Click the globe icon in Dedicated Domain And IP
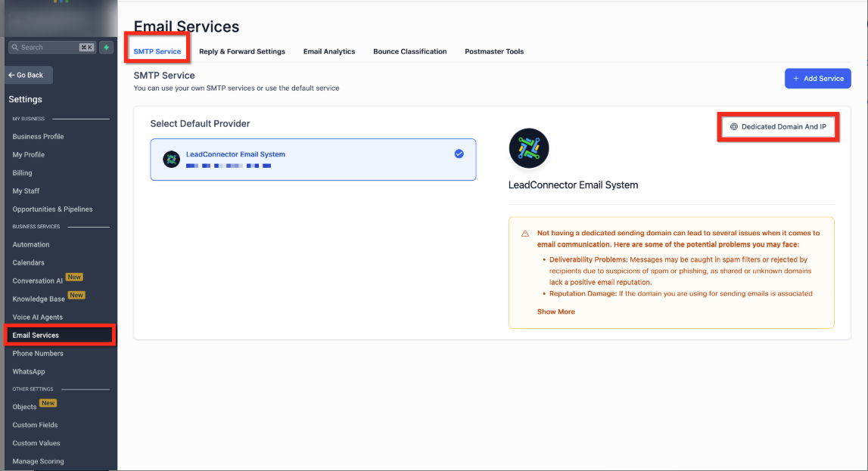 [733, 127]
